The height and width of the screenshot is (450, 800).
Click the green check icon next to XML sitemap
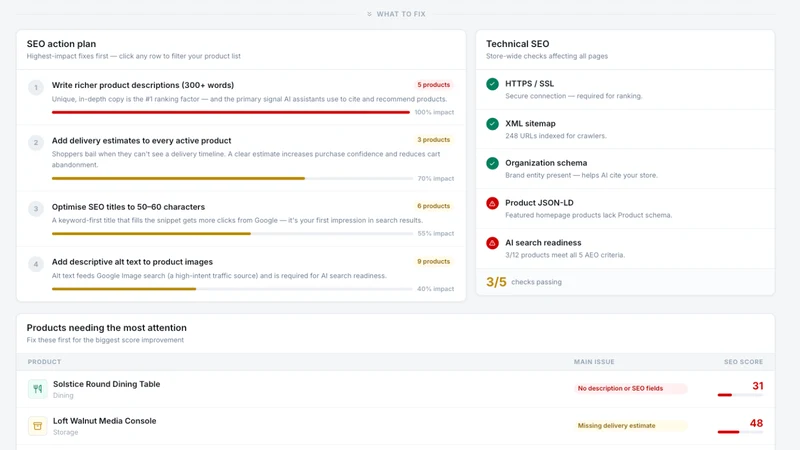coord(492,123)
